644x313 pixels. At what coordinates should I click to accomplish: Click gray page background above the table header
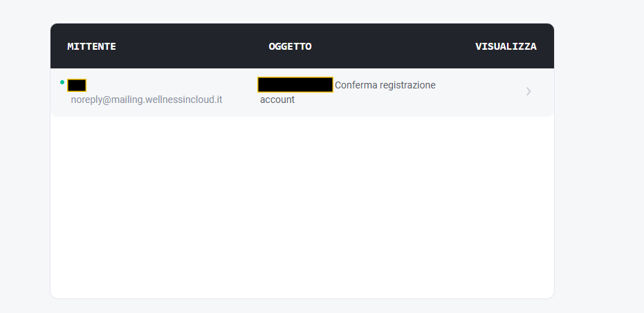point(302,12)
